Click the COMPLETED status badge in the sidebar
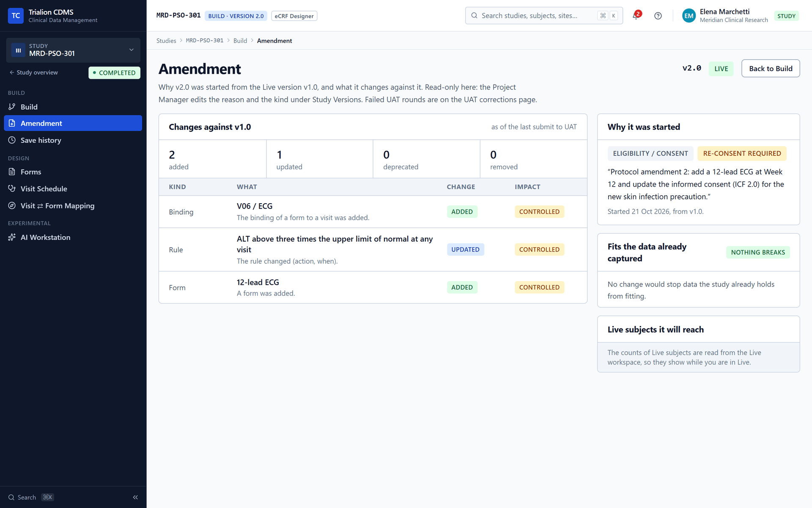This screenshot has width=812, height=508. pyautogui.click(x=114, y=73)
